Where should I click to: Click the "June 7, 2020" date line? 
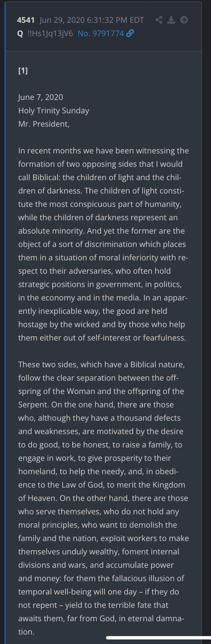[x=41, y=97]
